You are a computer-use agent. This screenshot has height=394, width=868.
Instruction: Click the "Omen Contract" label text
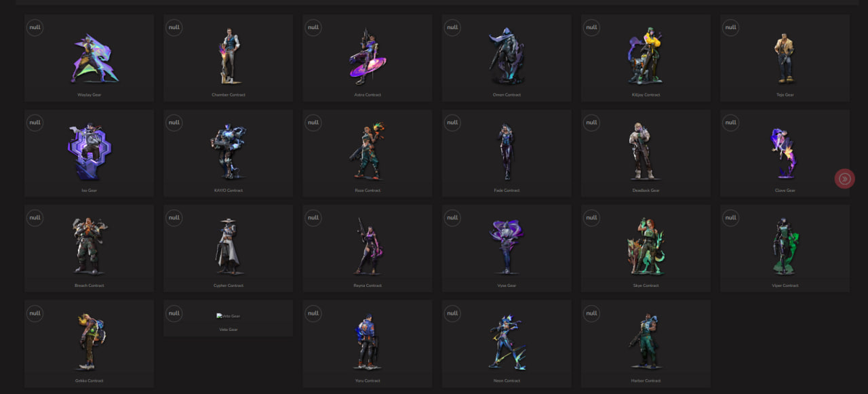(x=507, y=95)
